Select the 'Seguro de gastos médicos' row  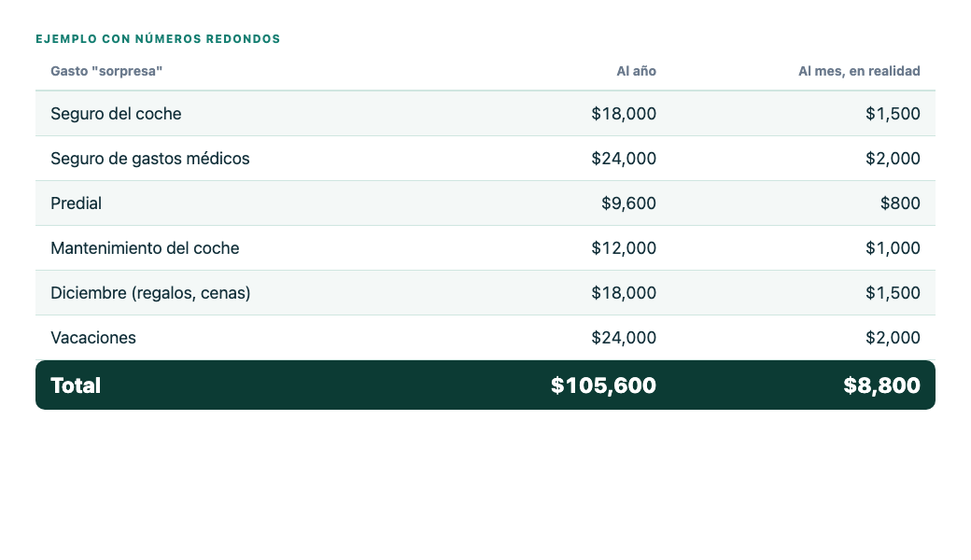pyautogui.click(x=485, y=159)
